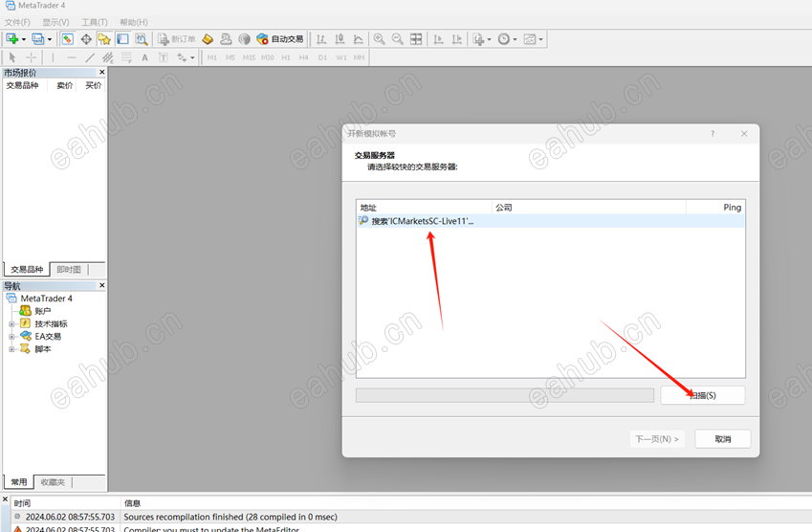Image resolution: width=812 pixels, height=532 pixels.
Task: Select the equidistant channel tool
Action: (x=108, y=57)
